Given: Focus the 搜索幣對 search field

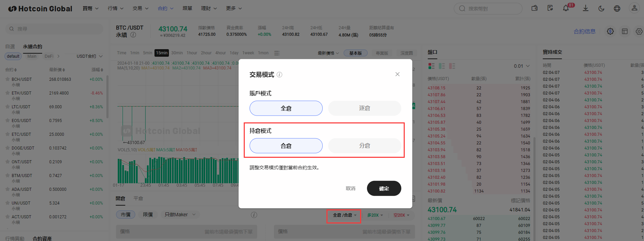Looking at the screenshot, I should pos(488,9).
